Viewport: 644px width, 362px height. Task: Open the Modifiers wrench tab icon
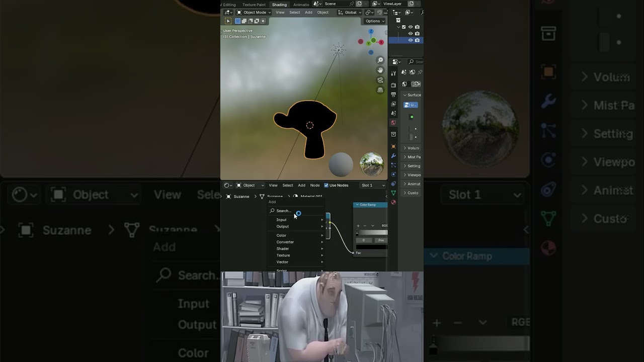[x=393, y=156]
